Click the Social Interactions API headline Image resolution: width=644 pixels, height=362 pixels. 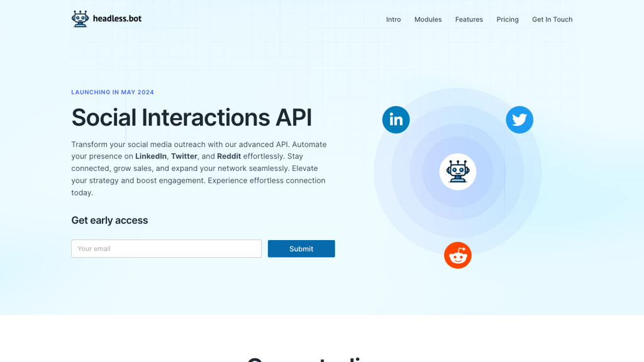192,118
